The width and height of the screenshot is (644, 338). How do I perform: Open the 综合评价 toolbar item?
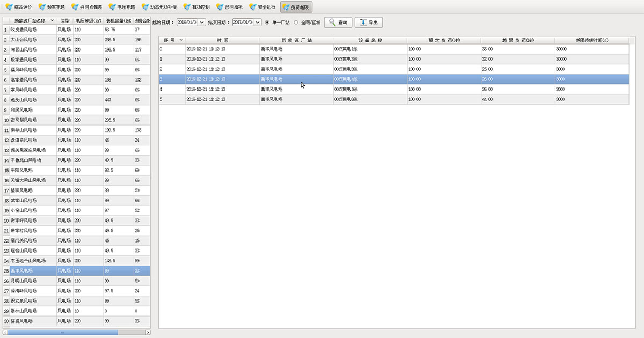click(19, 8)
